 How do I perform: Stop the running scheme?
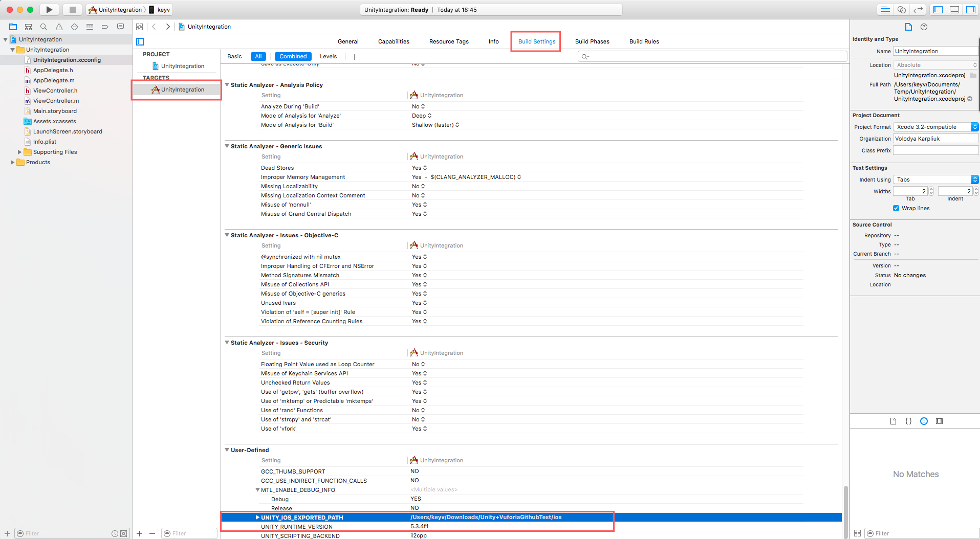click(x=72, y=10)
